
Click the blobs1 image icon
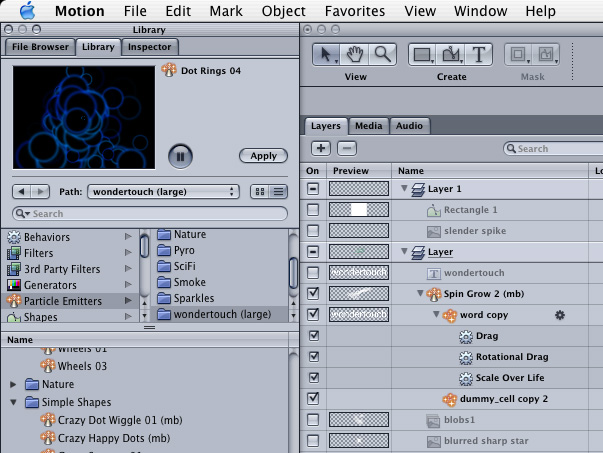coord(434,421)
